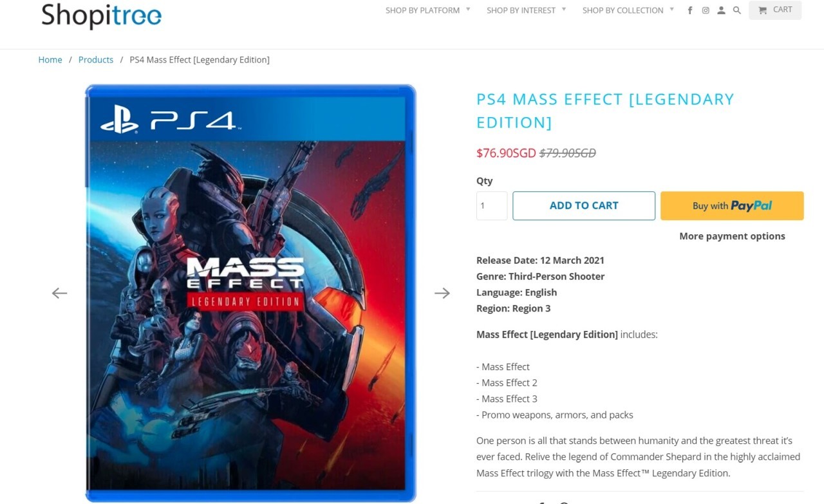
Task: Show next product image arrow
Action: (x=442, y=293)
